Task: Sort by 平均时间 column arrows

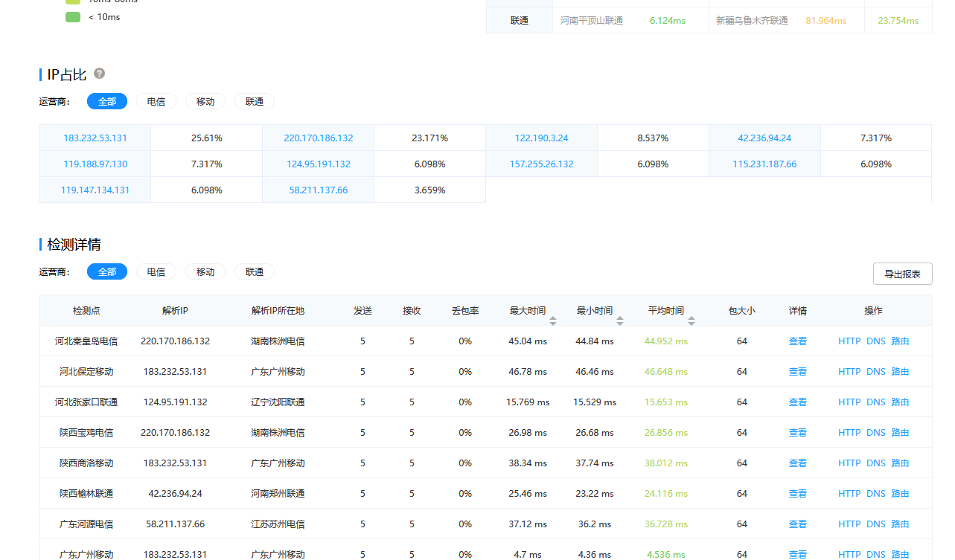Action: (692, 321)
